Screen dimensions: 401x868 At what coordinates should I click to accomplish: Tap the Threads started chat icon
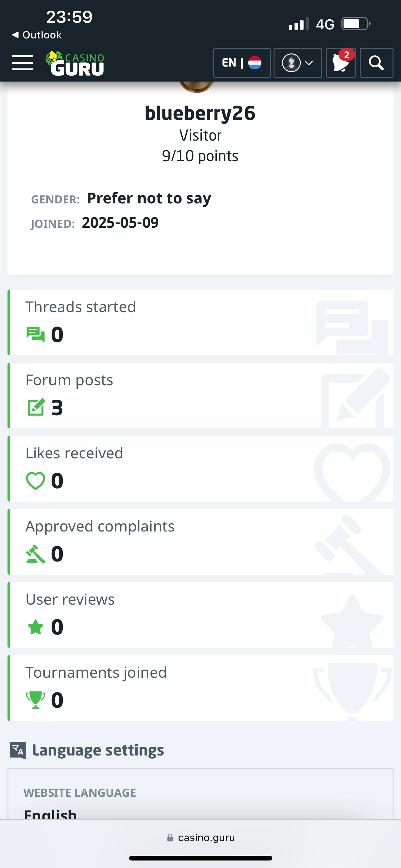[x=35, y=335]
